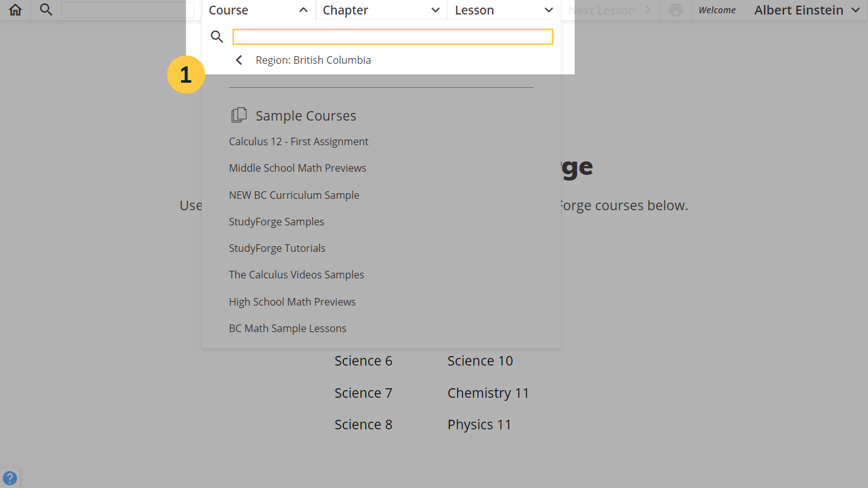Click the printer icon near Next Lesson

tap(675, 9)
